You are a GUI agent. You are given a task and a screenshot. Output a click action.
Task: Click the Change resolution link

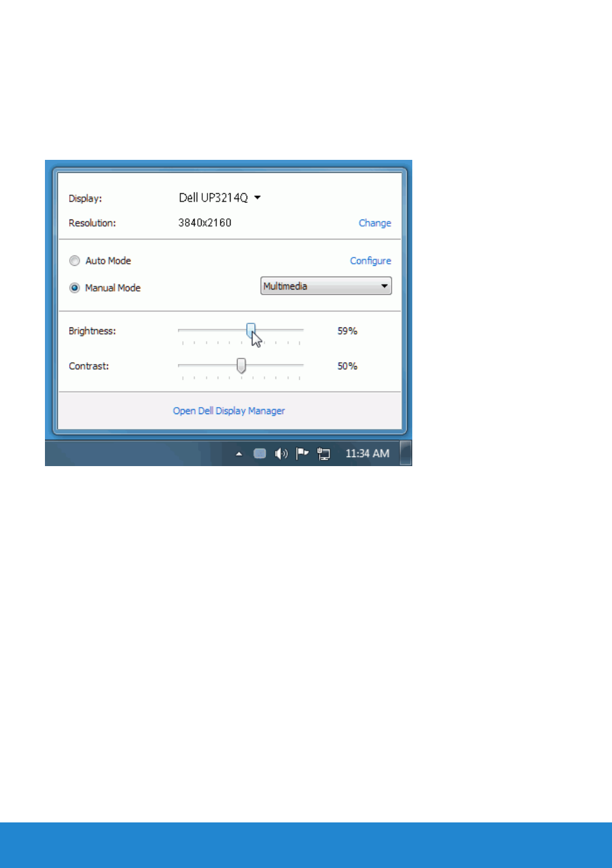click(x=375, y=223)
